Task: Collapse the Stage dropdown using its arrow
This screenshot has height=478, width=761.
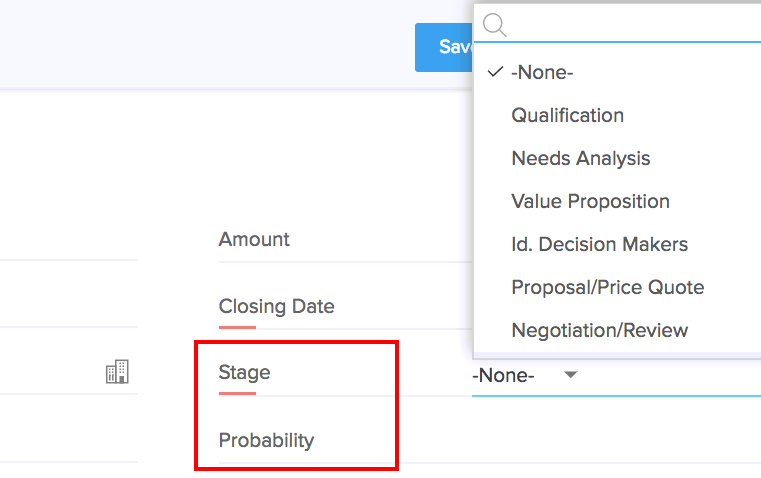Action: (x=570, y=375)
